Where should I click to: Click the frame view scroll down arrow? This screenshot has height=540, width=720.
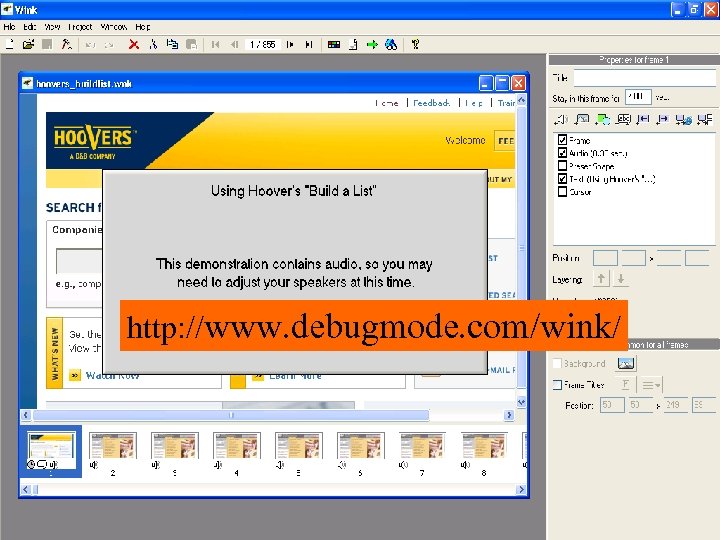[x=521, y=402]
